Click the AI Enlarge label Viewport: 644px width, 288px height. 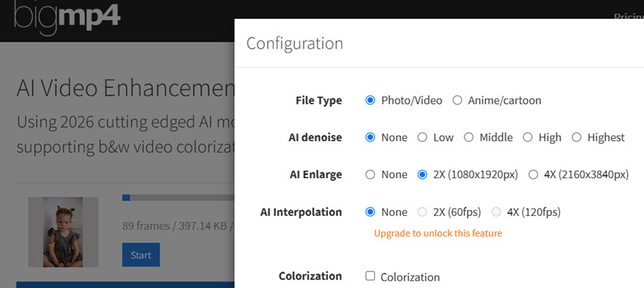316,174
